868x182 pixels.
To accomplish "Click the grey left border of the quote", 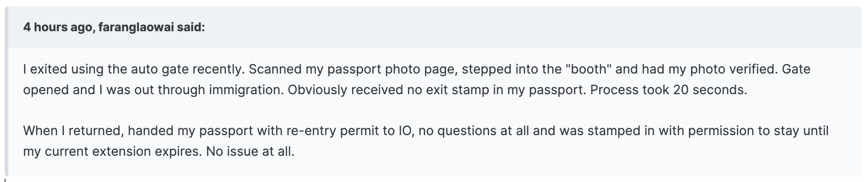I will pyautogui.click(x=6, y=91).
